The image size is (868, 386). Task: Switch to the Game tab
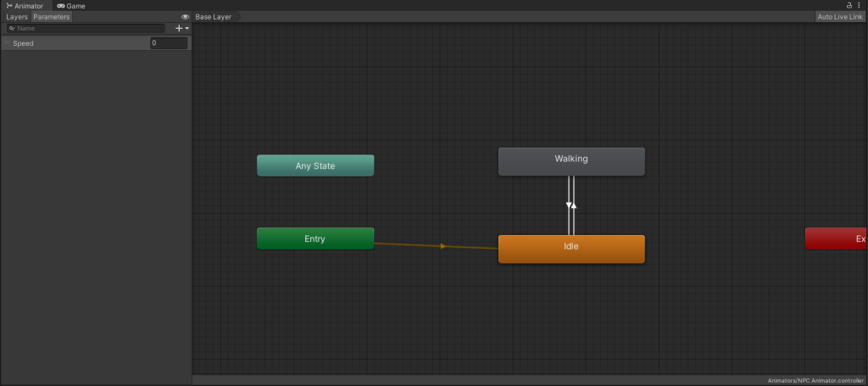tap(71, 6)
